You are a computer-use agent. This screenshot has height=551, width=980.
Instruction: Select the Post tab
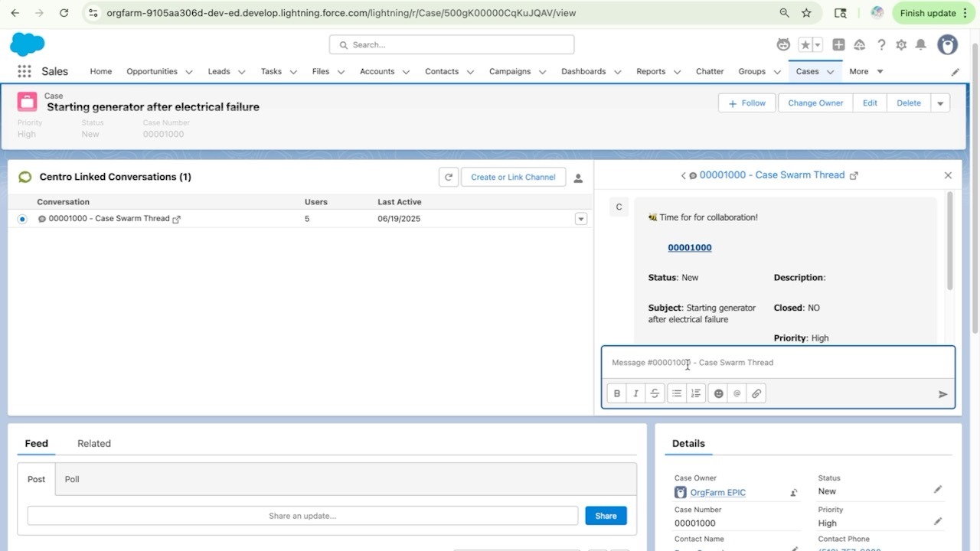[x=36, y=479]
